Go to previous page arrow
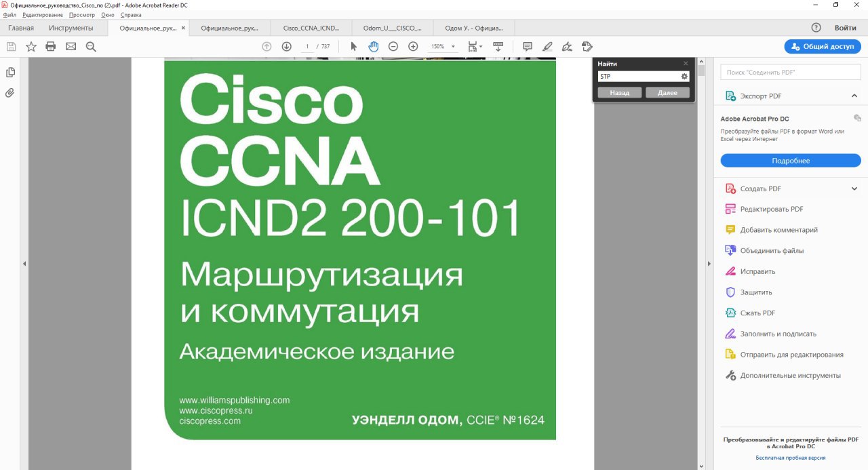The image size is (868, 470). 267,46
